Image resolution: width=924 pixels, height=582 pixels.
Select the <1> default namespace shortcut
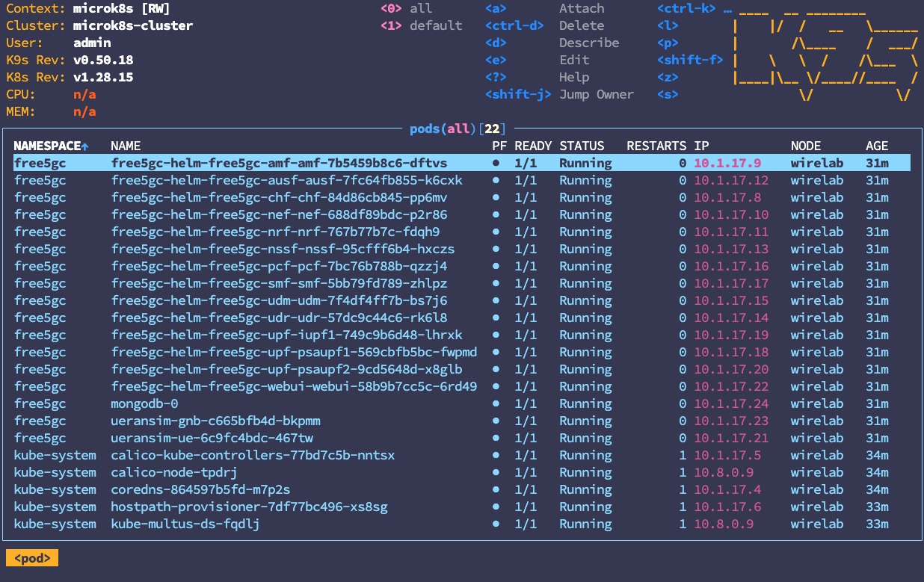421,25
